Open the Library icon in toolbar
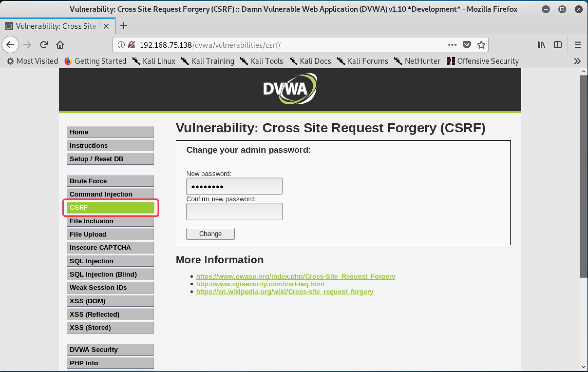588x372 pixels. point(541,45)
